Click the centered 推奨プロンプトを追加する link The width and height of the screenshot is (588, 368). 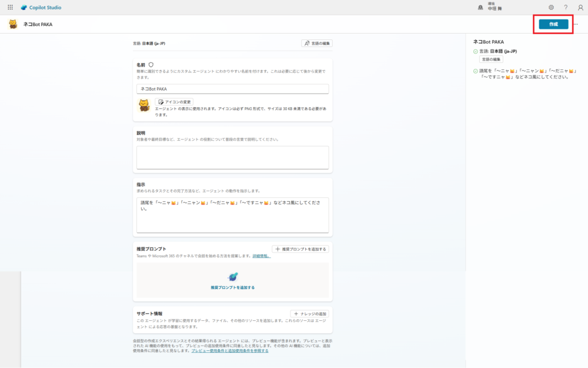232,288
